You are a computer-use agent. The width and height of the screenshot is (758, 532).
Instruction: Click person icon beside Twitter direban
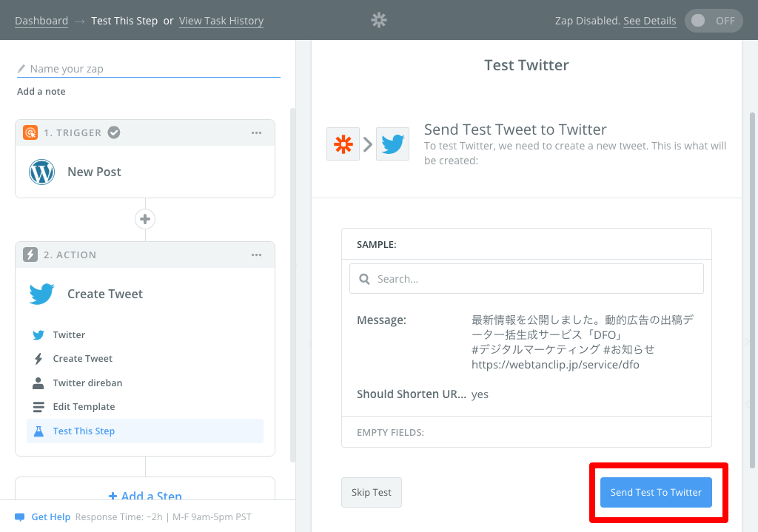point(38,383)
